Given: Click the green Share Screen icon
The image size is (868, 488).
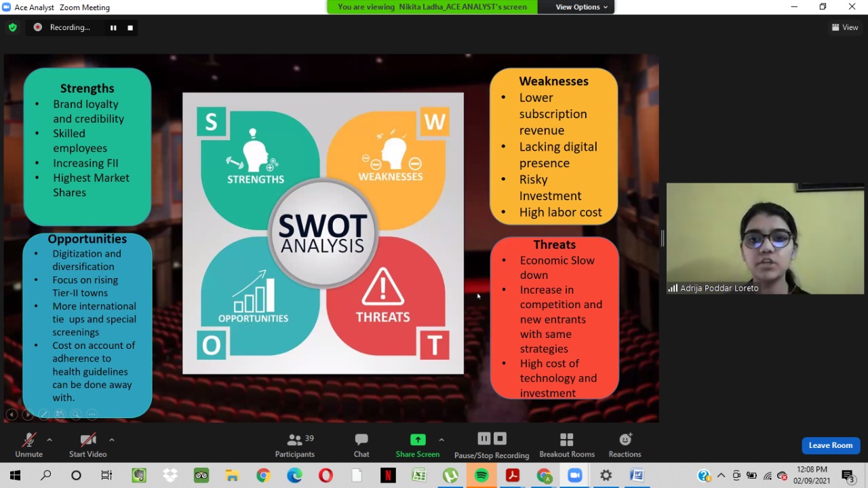Looking at the screenshot, I should click(x=418, y=440).
